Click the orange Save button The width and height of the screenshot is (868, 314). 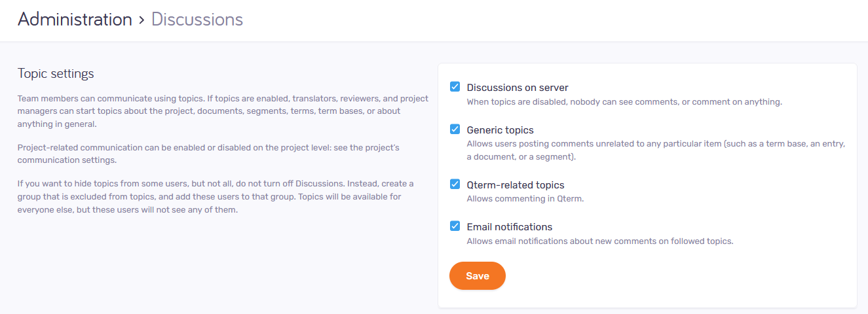[x=478, y=275]
